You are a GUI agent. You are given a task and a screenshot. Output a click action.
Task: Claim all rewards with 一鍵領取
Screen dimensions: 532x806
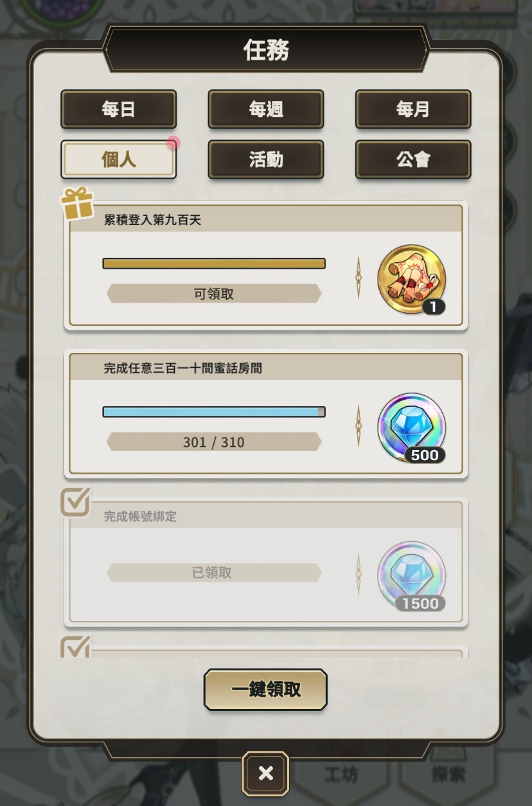pos(265,690)
